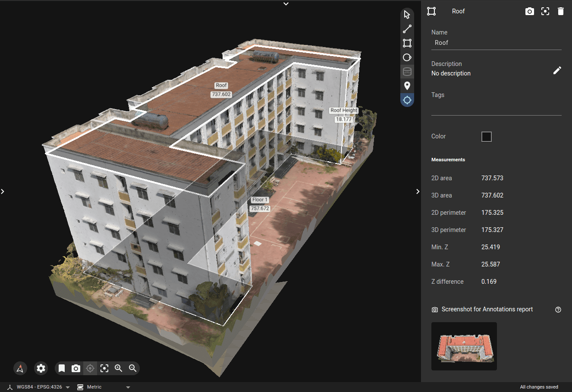Click the 3D perimeter value 175.327
This screenshot has height=392, width=572.
click(x=492, y=230)
